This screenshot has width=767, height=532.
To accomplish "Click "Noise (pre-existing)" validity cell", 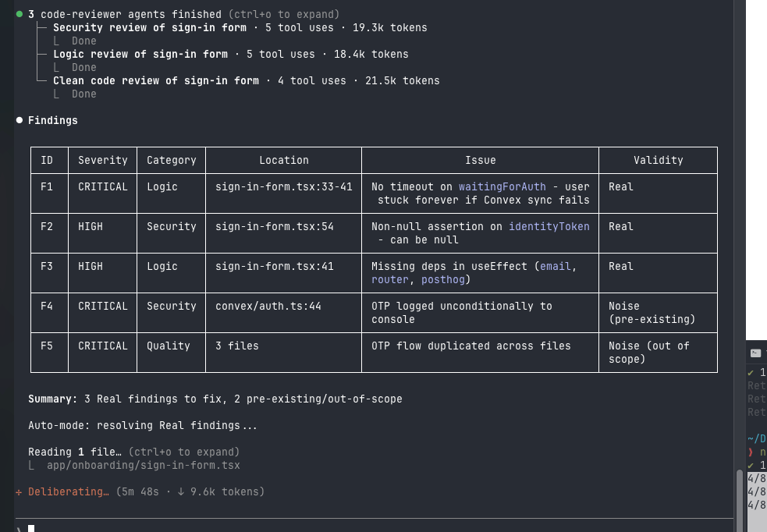I will tap(652, 313).
